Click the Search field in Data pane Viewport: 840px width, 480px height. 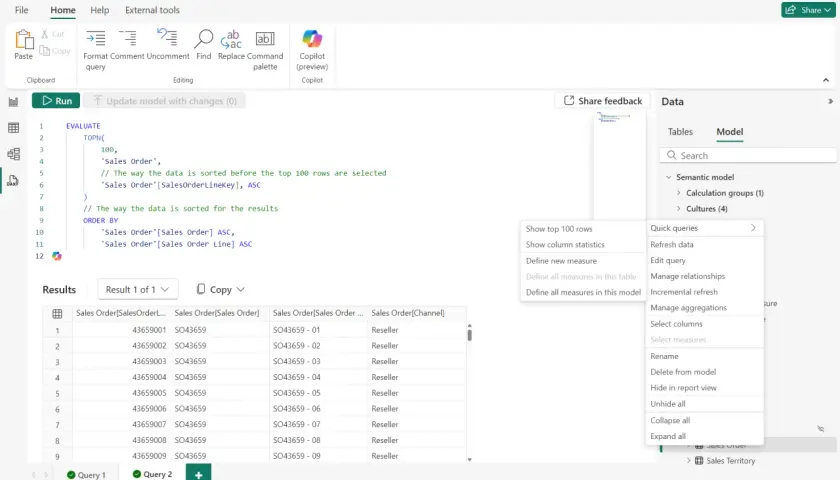click(x=748, y=155)
